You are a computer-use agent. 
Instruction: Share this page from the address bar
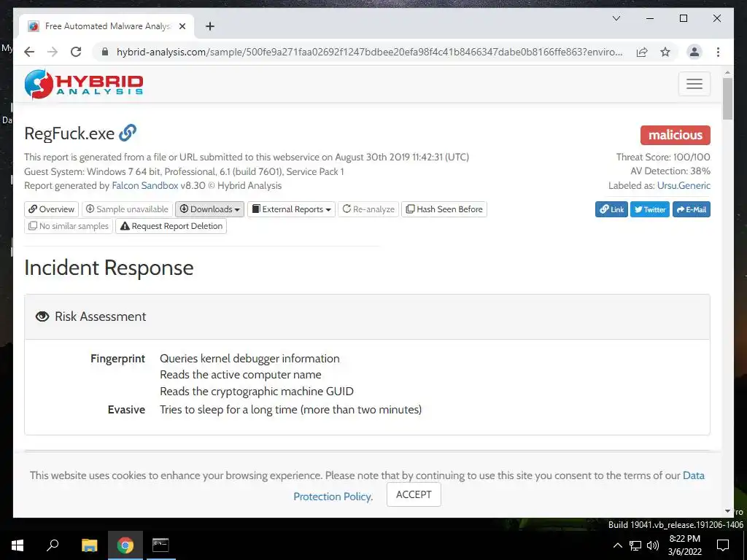(x=642, y=52)
